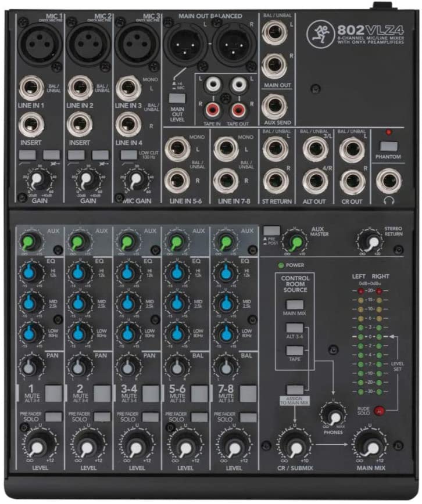The image size is (422, 504).
Task: Click the PHANTOM power switch
Action: [388, 146]
